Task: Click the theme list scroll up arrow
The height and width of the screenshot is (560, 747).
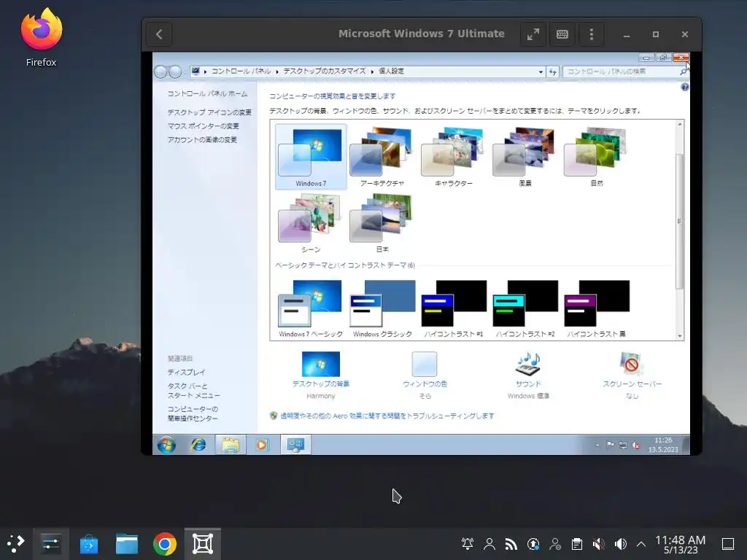Action: [680, 124]
